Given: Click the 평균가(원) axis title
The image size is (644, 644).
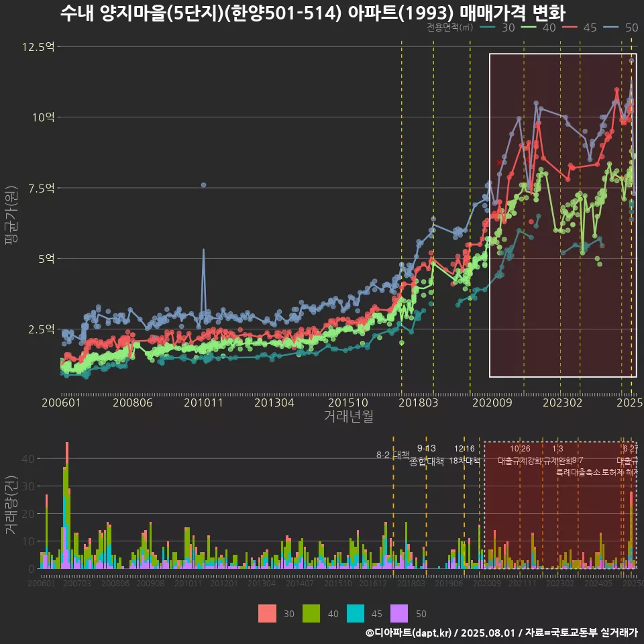Looking at the screenshot, I should click(x=11, y=215).
